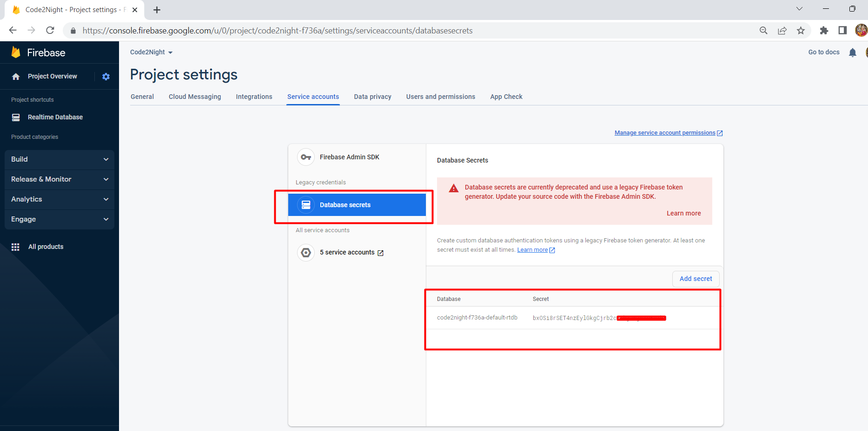This screenshot has height=431, width=868.
Task: Click the browser forward arrow
Action: 32,30
